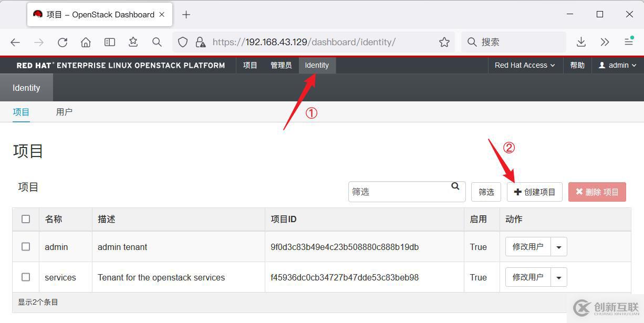Click the browser forward arrow

[x=38, y=42]
